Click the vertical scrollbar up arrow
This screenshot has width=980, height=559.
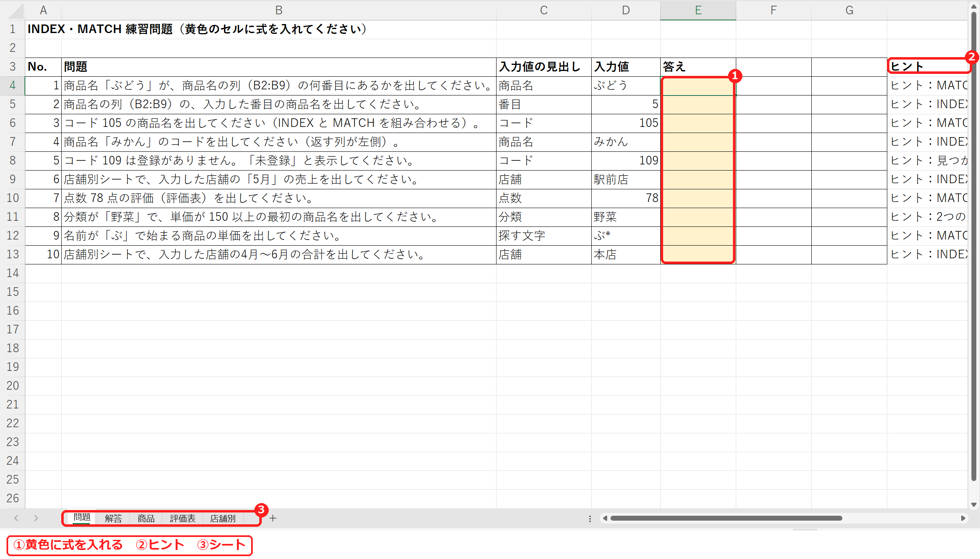point(974,7)
